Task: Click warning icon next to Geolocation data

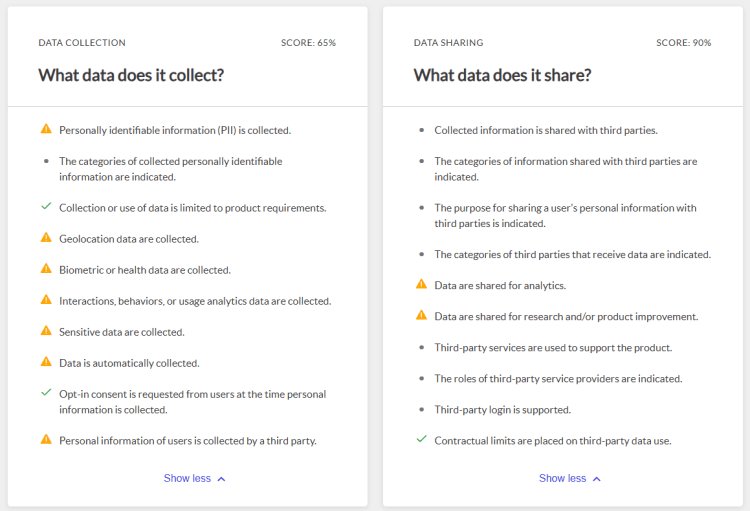Action: coord(45,238)
